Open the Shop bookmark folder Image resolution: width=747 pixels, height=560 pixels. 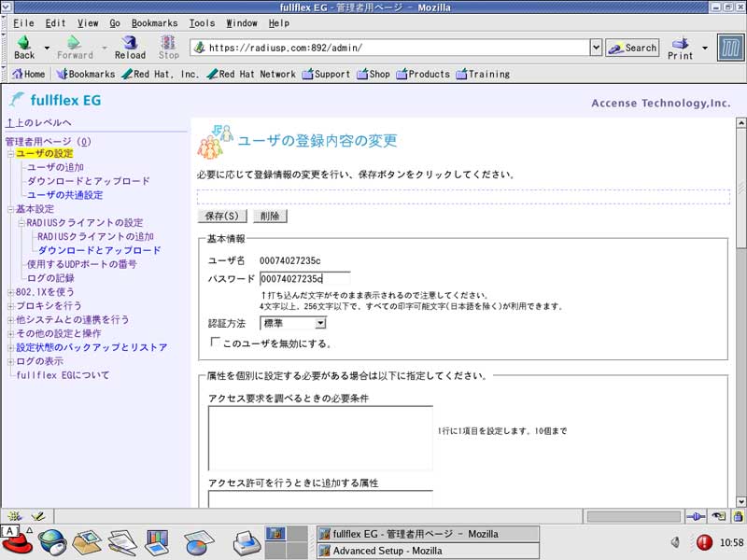point(373,74)
